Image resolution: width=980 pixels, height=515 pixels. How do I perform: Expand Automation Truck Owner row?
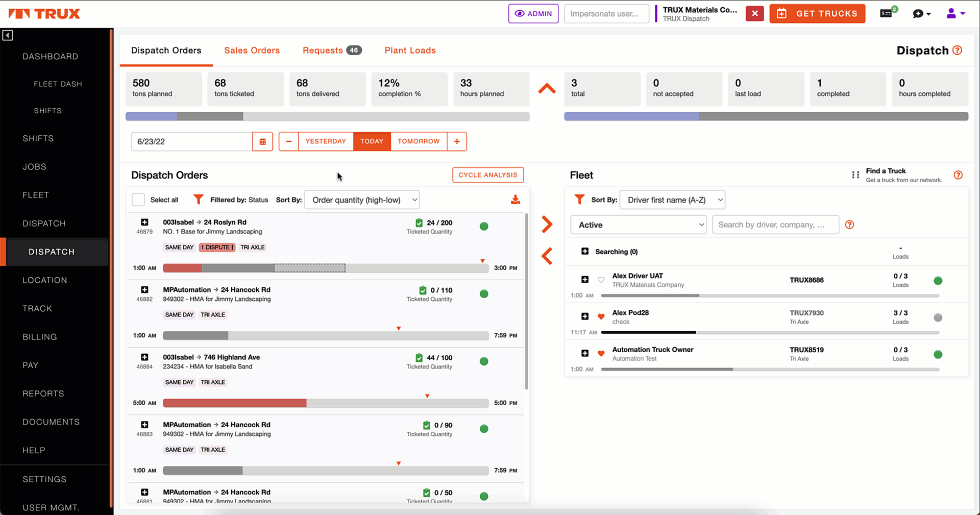[x=585, y=353]
